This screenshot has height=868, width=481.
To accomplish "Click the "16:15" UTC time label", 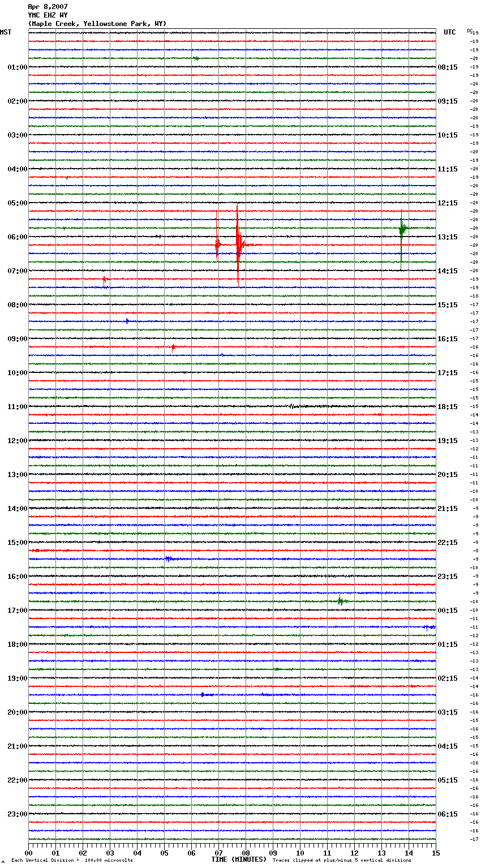I will [x=448, y=339].
